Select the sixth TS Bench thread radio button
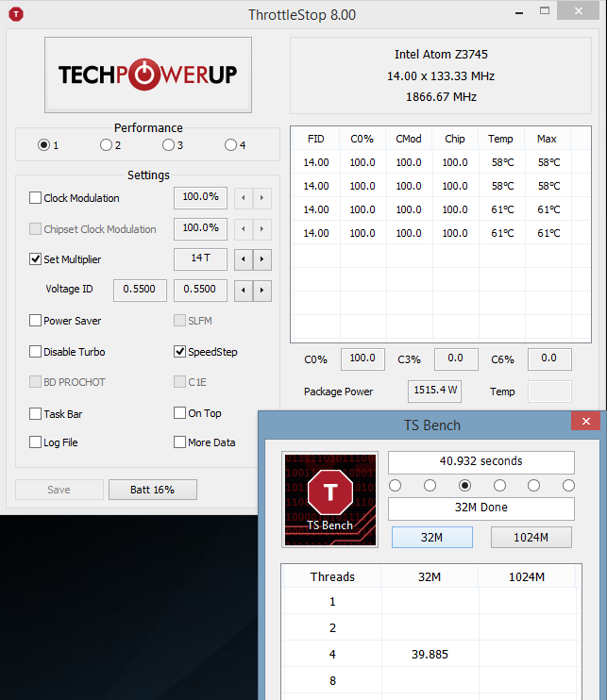 click(568, 485)
